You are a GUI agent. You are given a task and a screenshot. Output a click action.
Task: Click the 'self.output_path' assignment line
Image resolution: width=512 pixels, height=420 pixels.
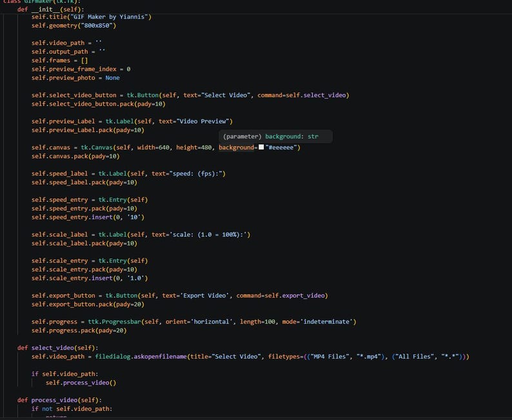[68, 52]
